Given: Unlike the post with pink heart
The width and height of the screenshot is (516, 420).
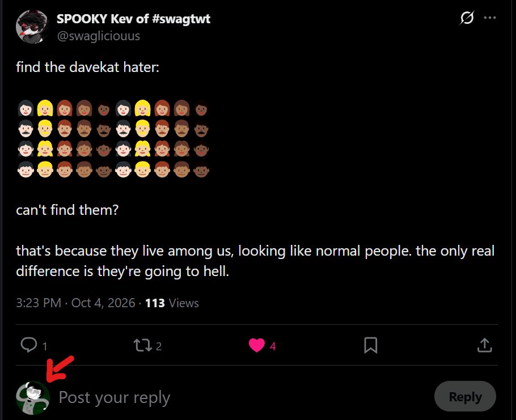Looking at the screenshot, I should pos(257,345).
